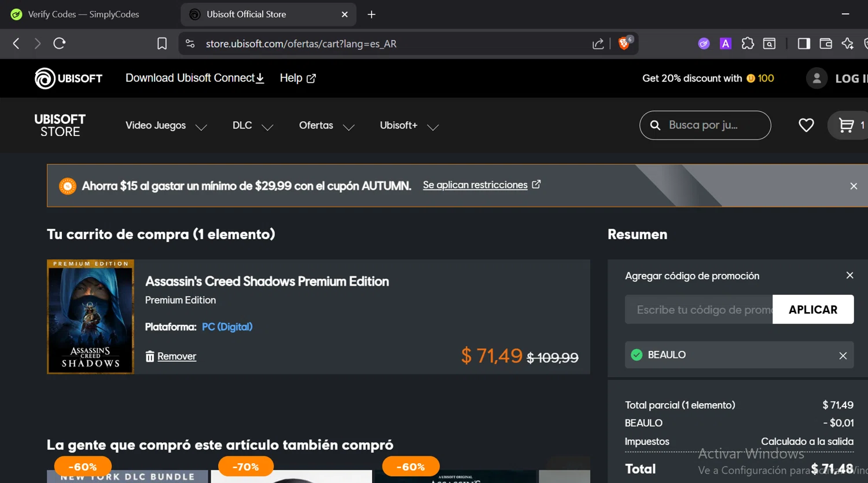Dismiss the AUTUMN coupon banner
This screenshot has height=483, width=868.
pos(854,186)
